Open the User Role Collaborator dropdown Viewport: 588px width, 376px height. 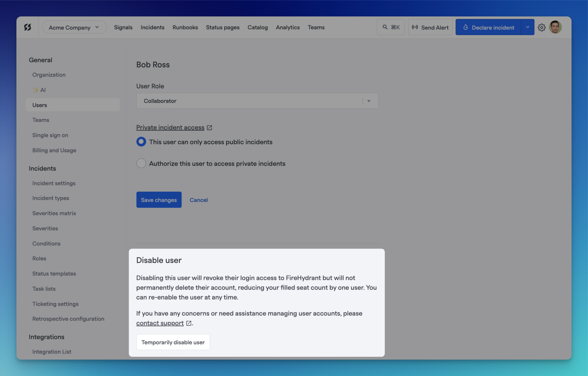[x=257, y=101]
